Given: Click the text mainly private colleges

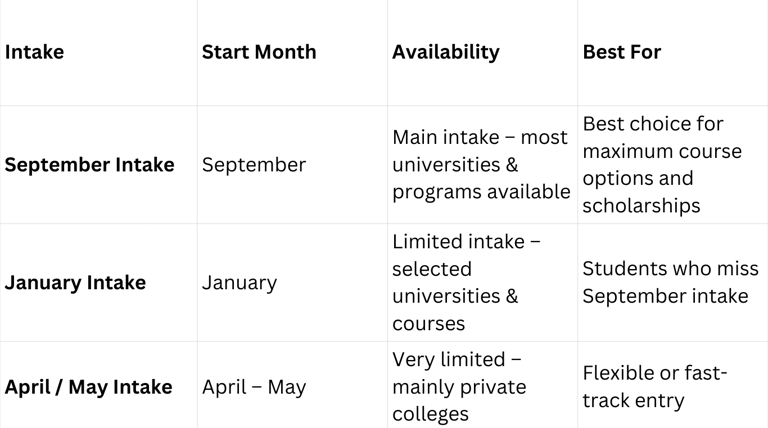Looking at the screenshot, I should click(x=459, y=401).
